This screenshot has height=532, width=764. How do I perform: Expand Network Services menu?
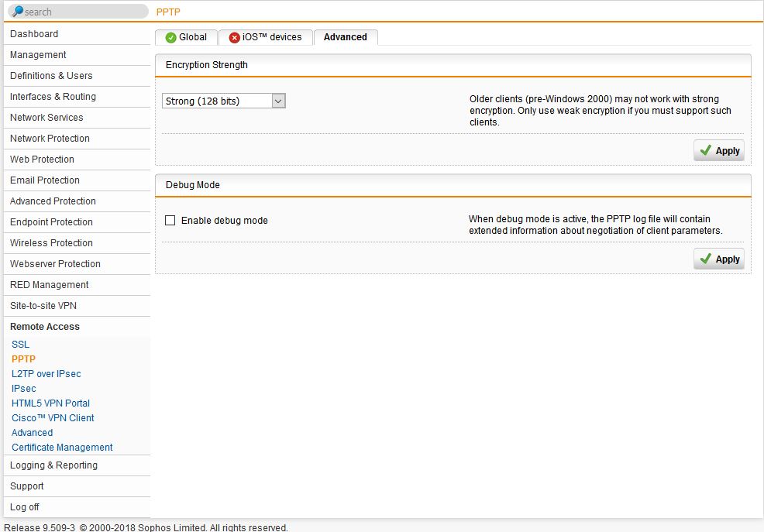click(77, 118)
